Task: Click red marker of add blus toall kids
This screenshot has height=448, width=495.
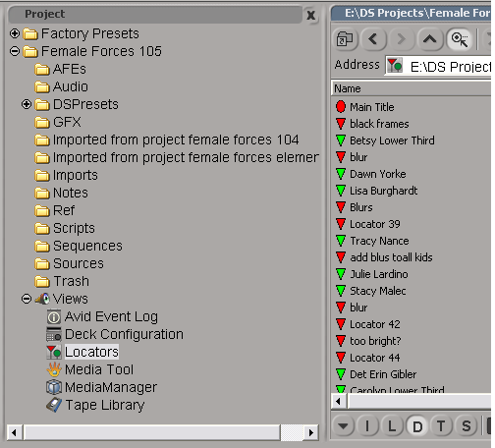Action: coord(341,257)
